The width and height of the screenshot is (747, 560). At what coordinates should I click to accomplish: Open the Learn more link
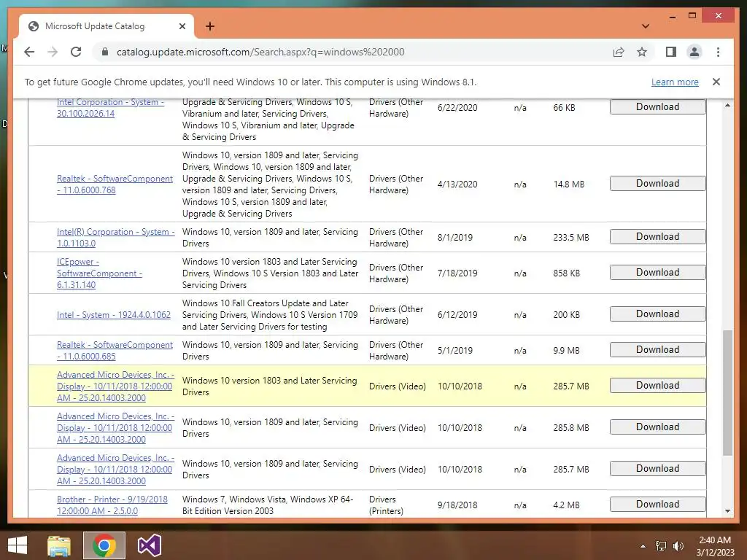[675, 82]
